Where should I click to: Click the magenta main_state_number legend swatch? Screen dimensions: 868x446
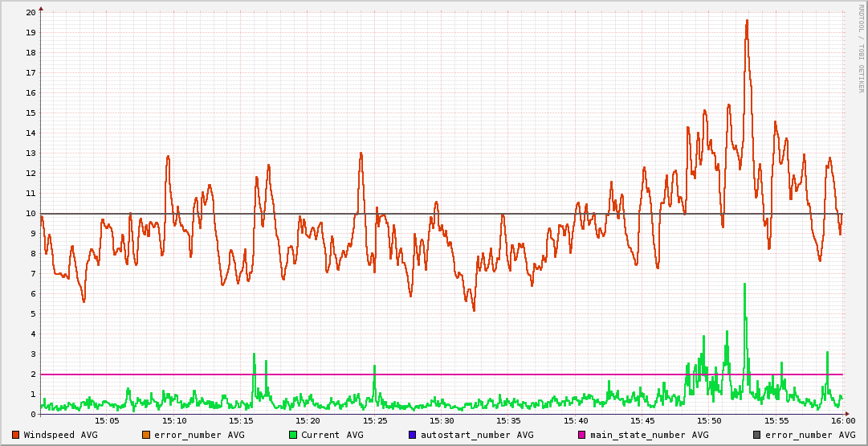point(582,435)
